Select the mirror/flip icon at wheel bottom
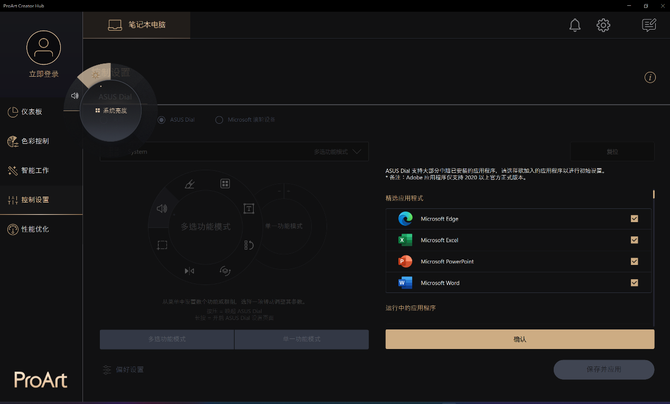 (189, 271)
